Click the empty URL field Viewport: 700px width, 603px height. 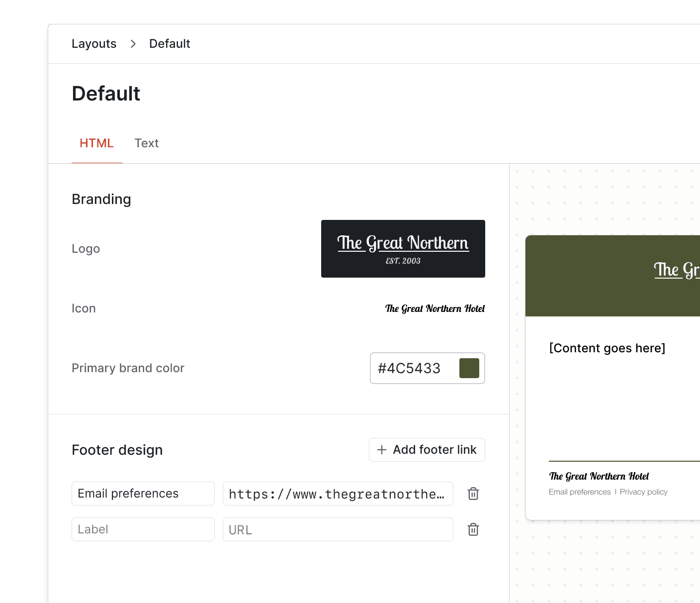click(x=338, y=529)
